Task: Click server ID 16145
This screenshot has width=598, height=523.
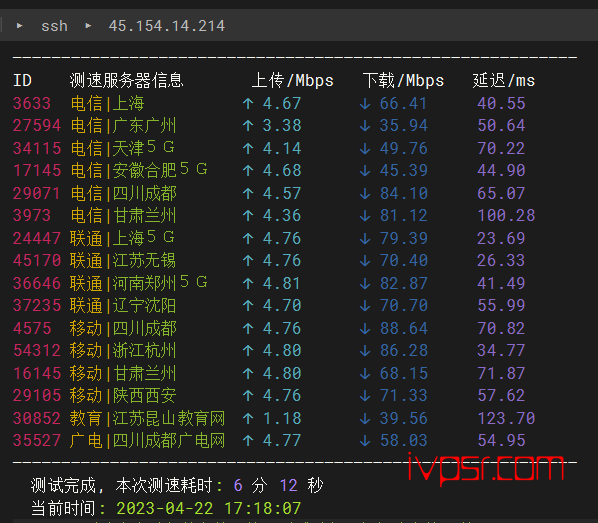Action: click(37, 373)
